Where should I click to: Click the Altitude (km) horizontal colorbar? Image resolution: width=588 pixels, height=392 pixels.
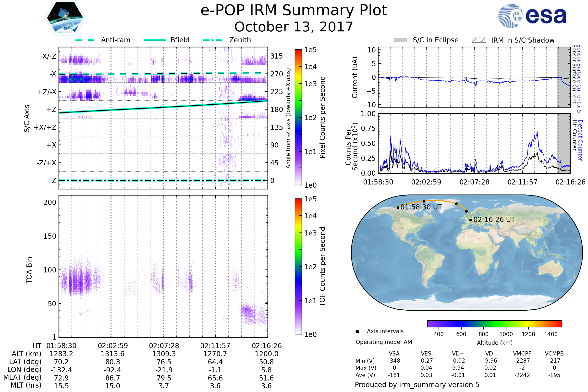click(494, 323)
